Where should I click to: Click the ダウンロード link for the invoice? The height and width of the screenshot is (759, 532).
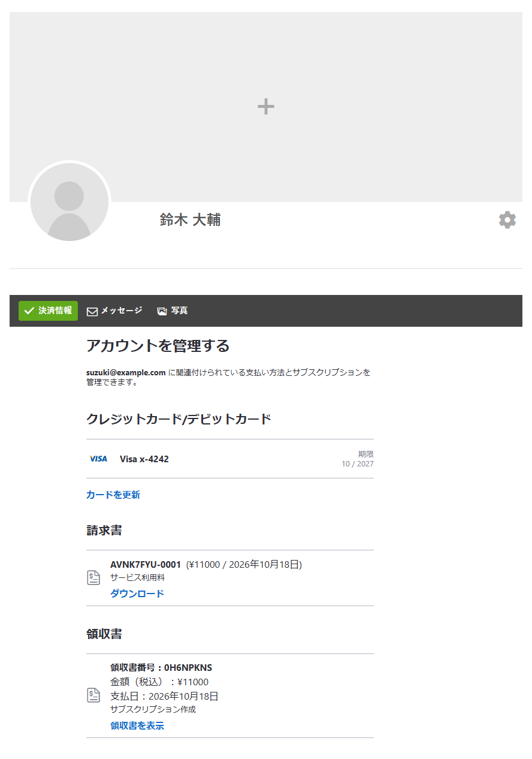click(137, 594)
